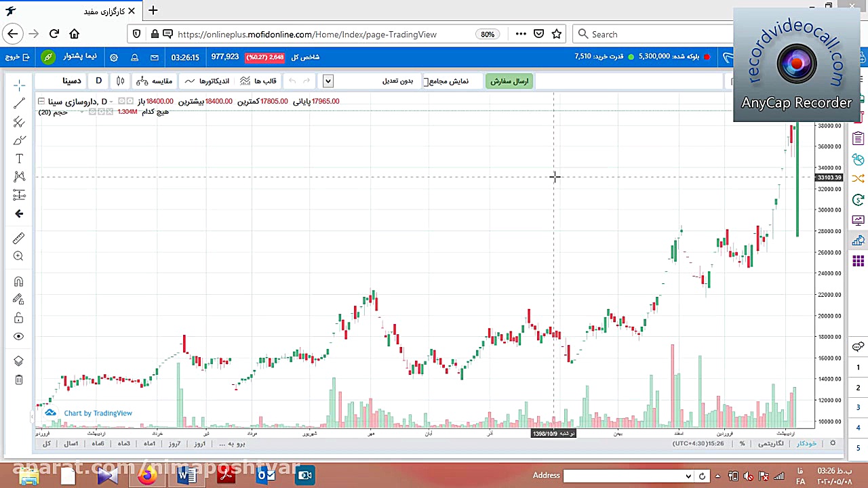868x488 pixels.
Task: Open the notifications bell
Action: tap(134, 58)
